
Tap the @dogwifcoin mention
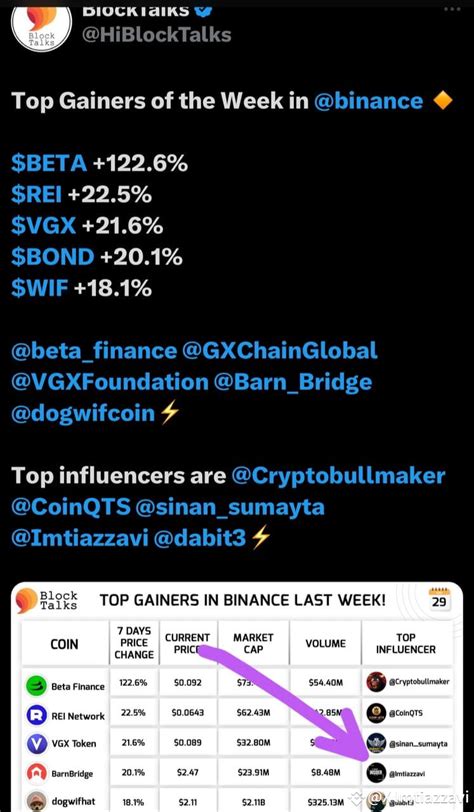[83, 413]
